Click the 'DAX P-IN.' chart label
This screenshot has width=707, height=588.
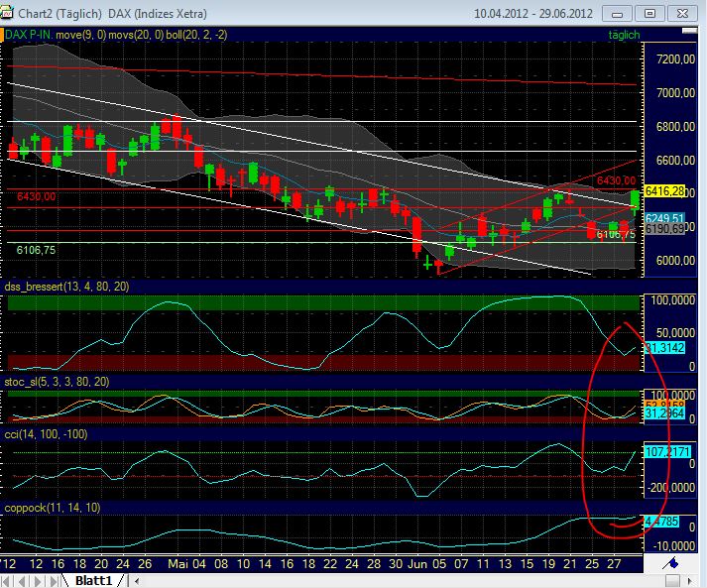pyautogui.click(x=29, y=35)
